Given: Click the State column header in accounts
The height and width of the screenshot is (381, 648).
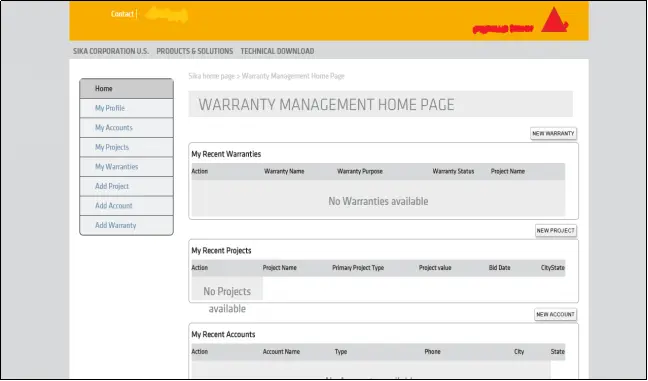Looking at the screenshot, I should point(558,352).
